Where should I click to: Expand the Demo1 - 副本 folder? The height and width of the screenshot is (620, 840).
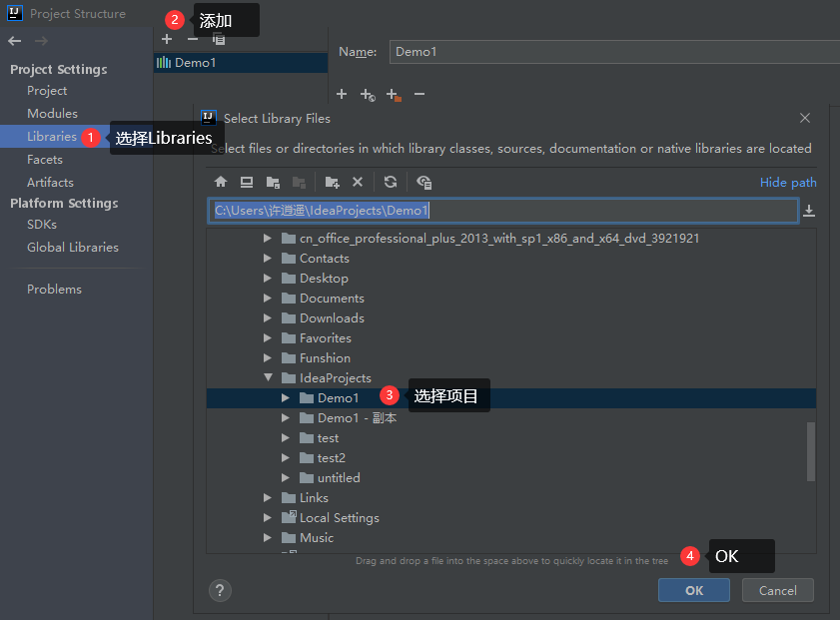(285, 417)
